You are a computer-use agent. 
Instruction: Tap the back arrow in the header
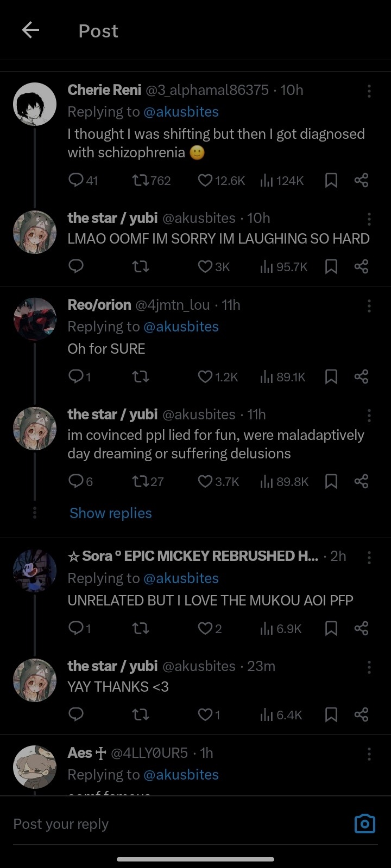30,30
